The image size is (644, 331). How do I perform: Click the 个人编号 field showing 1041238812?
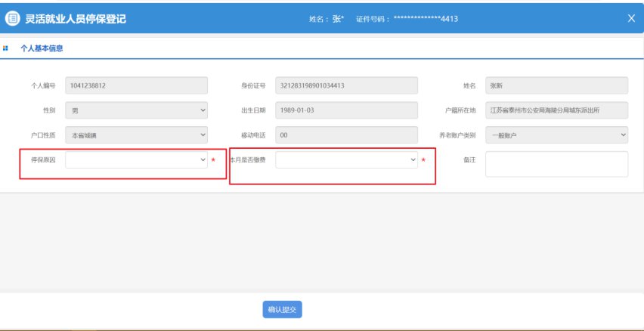tap(136, 85)
